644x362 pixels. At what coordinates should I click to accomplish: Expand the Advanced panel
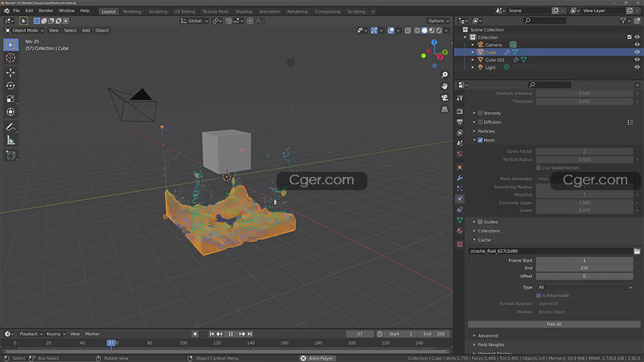click(x=487, y=336)
